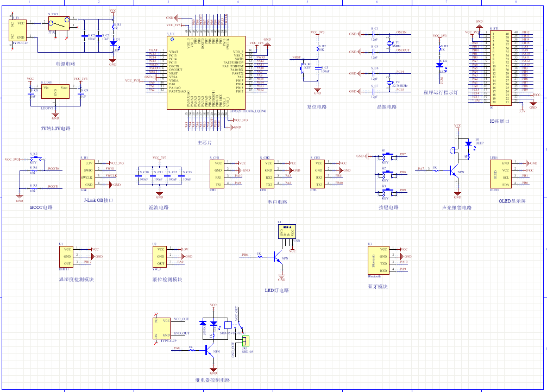Viewport: 547px width, 392px height.
Task: Select the J-Link S_H1 header
Action: [89, 173]
